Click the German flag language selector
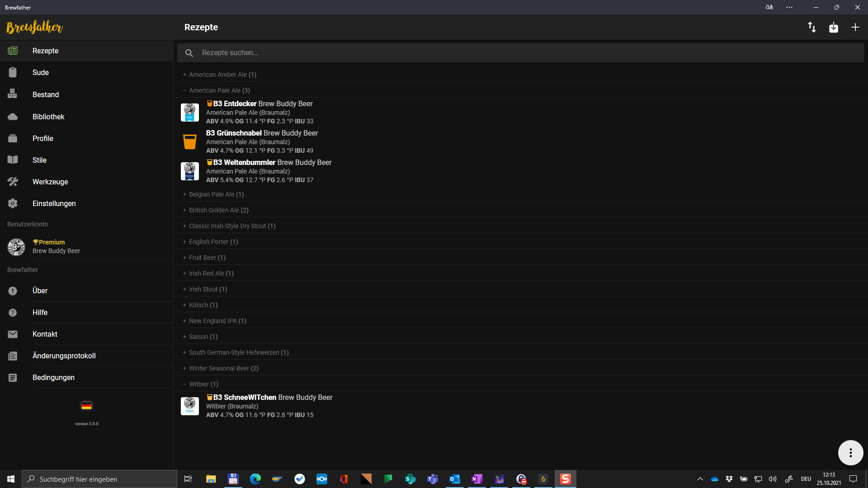This screenshot has width=868, height=488. (x=86, y=406)
